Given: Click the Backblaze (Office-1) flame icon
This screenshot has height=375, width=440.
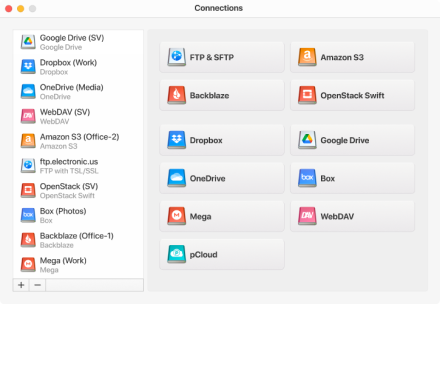Looking at the screenshot, I should click(x=28, y=240).
